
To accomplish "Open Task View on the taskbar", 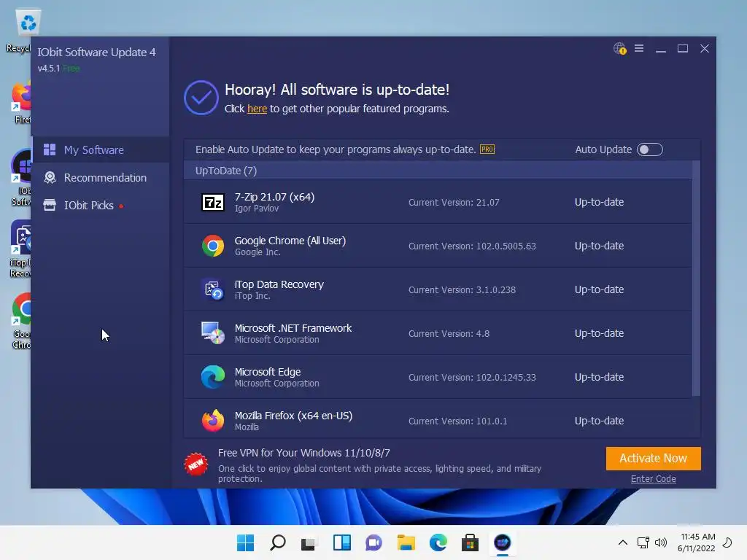I will [x=309, y=542].
